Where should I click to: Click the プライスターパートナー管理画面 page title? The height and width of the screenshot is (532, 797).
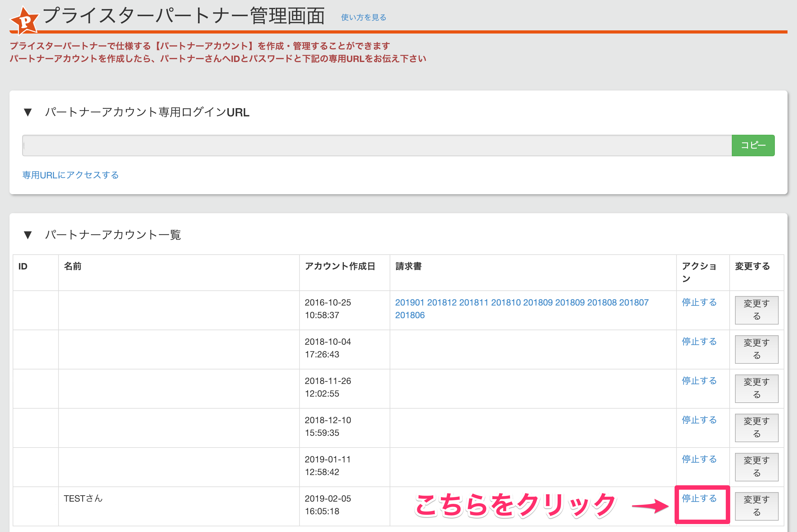(x=184, y=15)
